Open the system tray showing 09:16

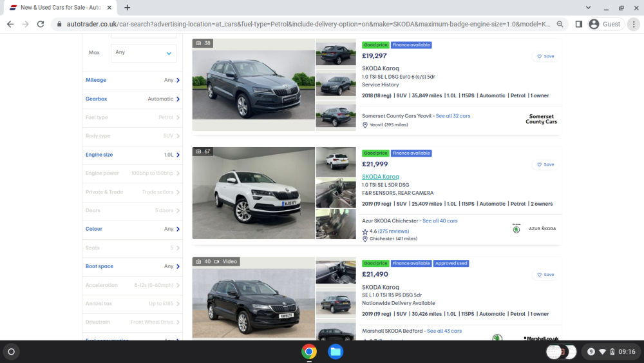611,352
